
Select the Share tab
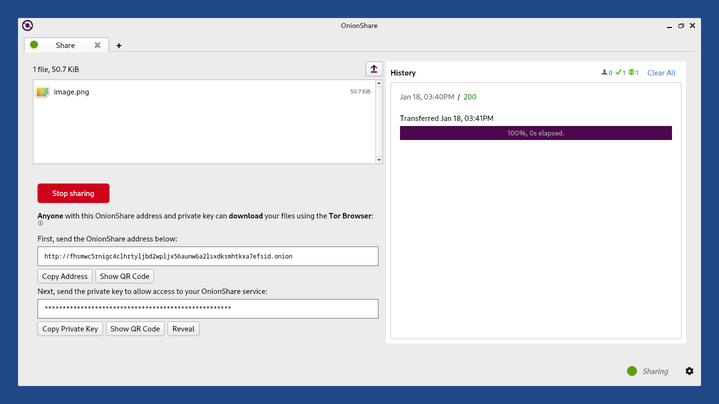pyautogui.click(x=66, y=45)
